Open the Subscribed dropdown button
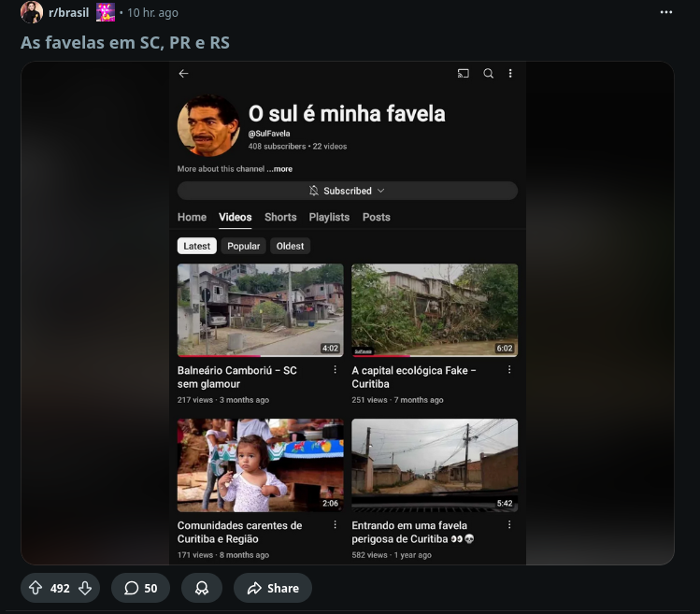Viewport: 700px width, 614px height. coord(348,191)
